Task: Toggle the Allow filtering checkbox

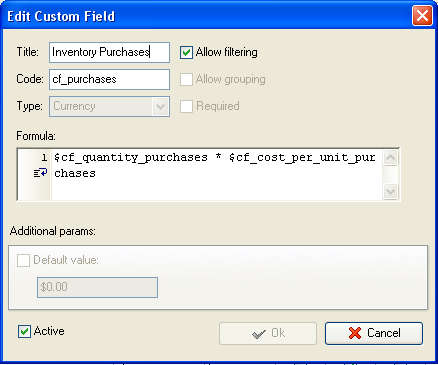Action: [186, 52]
